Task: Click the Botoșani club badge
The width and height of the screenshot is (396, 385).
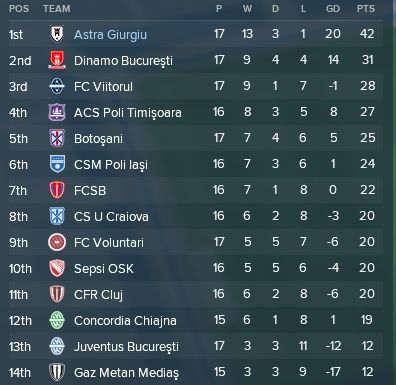Action: [57, 138]
